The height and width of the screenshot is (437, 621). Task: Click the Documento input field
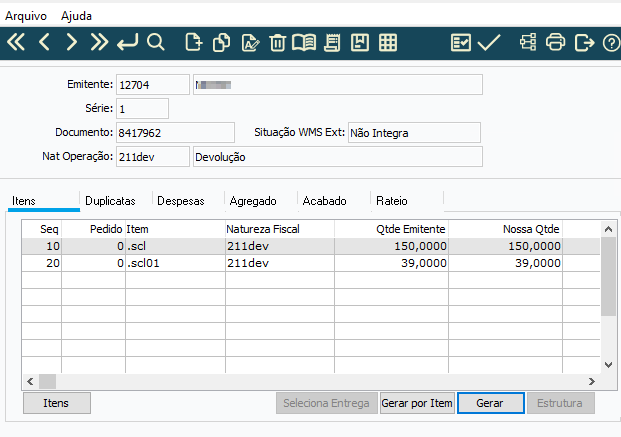coord(175,132)
